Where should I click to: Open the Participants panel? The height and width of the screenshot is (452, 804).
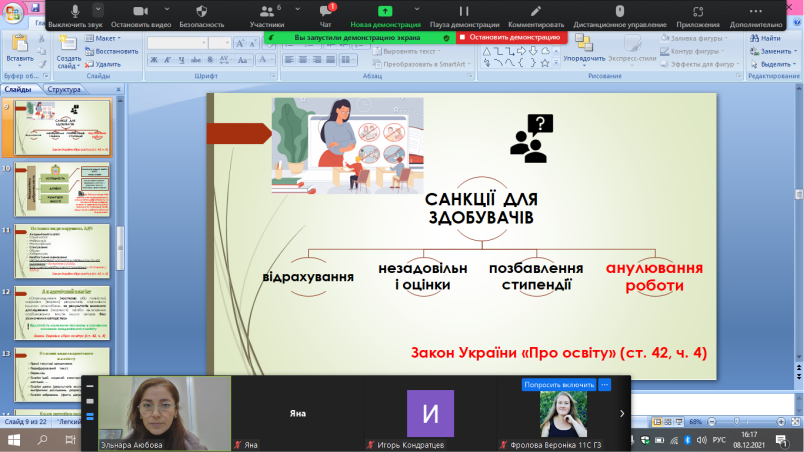(267, 15)
